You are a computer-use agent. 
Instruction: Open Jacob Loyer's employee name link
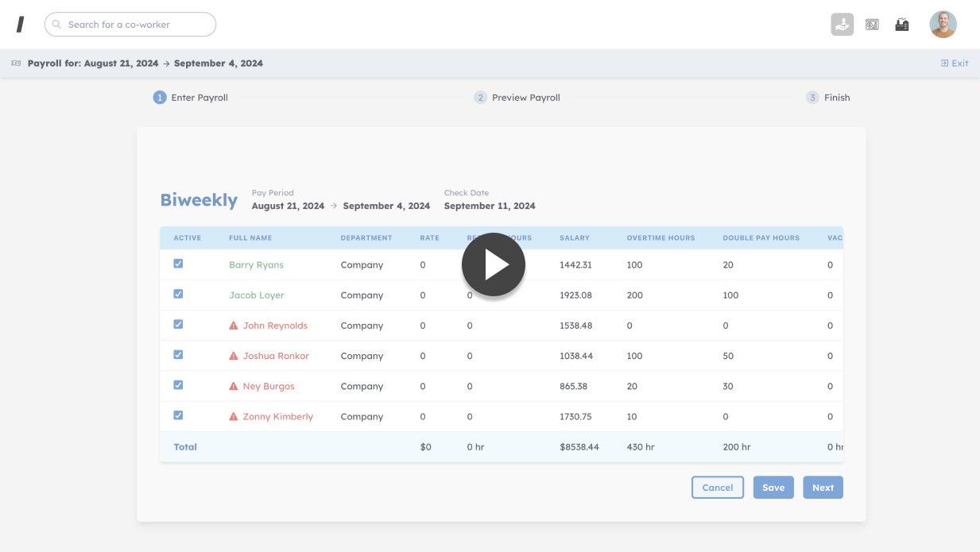(x=256, y=295)
